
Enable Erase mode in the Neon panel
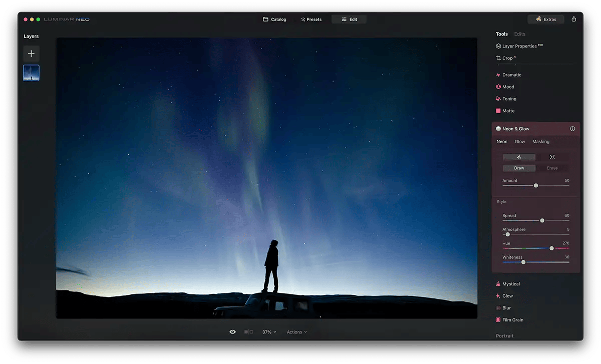click(553, 168)
